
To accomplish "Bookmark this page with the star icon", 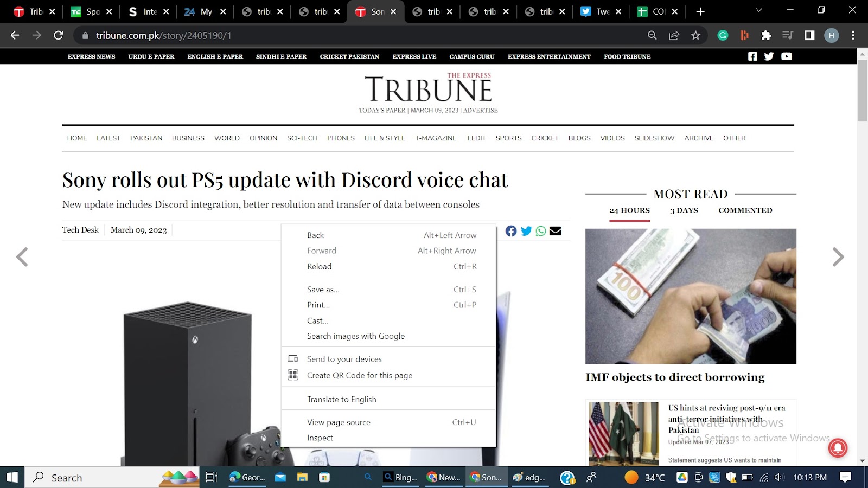I will 695,35.
